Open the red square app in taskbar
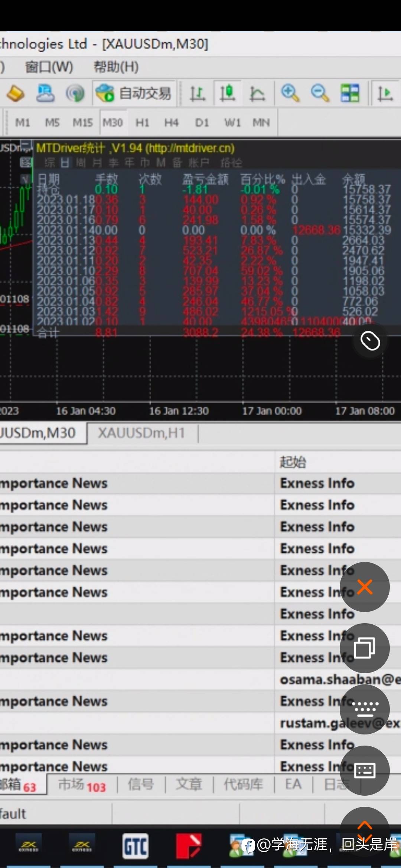Viewport: 401px width, 868px height. pyautogui.click(x=189, y=846)
